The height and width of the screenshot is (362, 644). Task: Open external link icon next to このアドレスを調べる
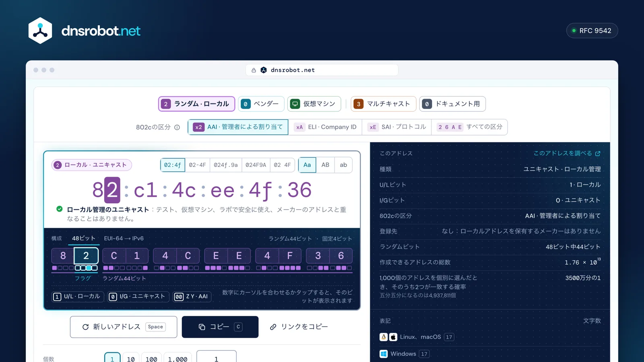[x=598, y=153]
